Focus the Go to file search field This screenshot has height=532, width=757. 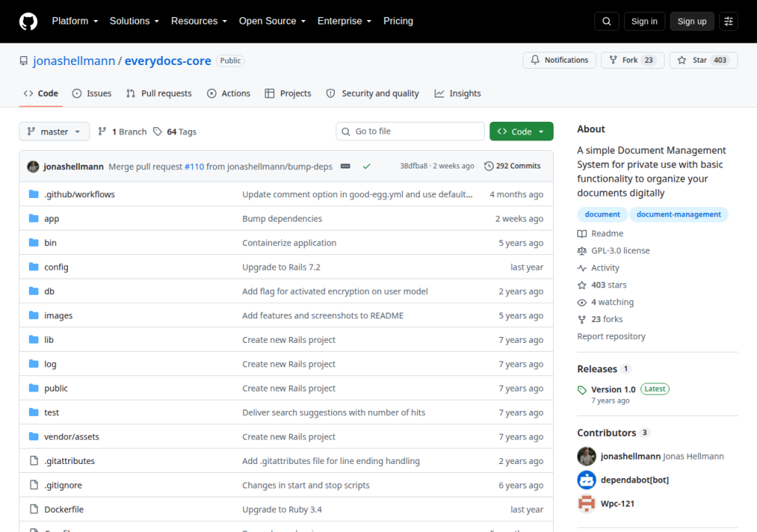click(410, 132)
